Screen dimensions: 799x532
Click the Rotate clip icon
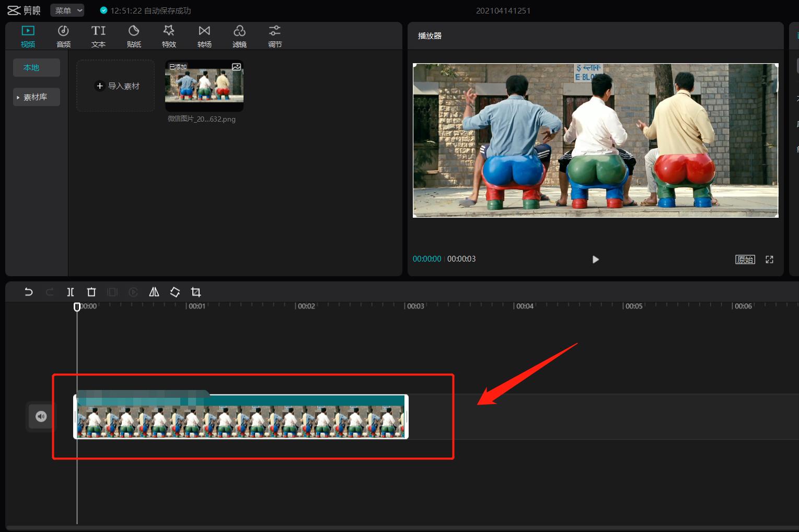(175, 292)
